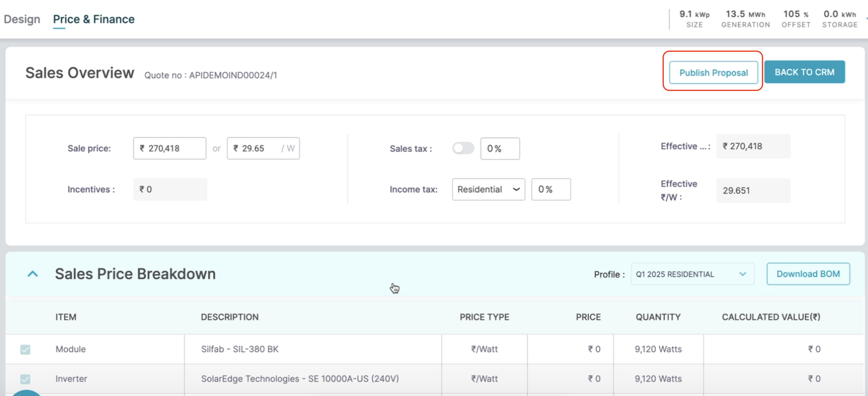The width and height of the screenshot is (868, 396).
Task: Toggle the Sales tax switch
Action: (x=463, y=148)
